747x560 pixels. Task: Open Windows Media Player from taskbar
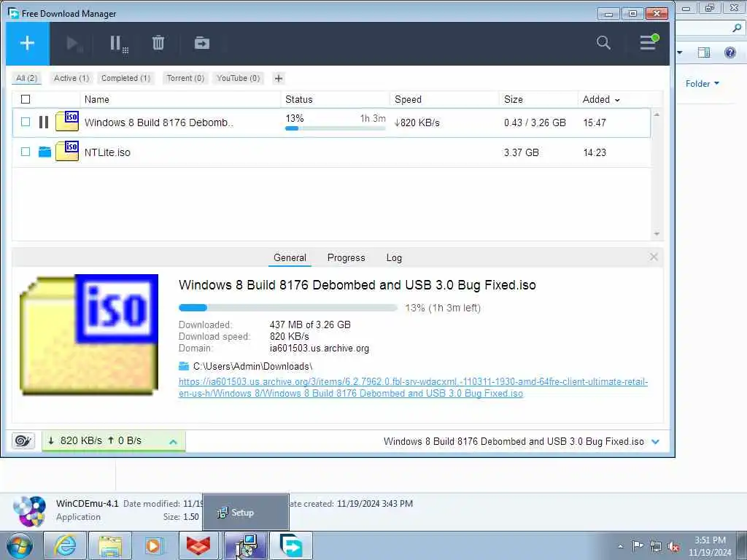(154, 545)
